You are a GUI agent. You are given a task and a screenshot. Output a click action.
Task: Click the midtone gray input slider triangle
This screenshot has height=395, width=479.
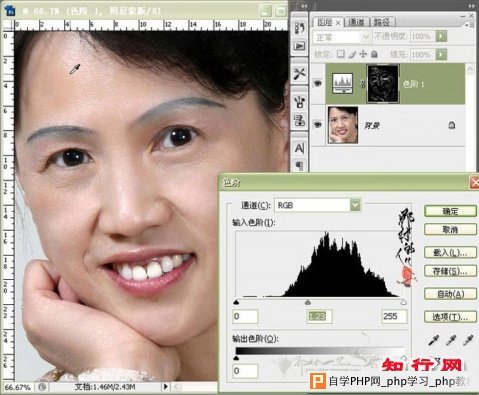(308, 302)
